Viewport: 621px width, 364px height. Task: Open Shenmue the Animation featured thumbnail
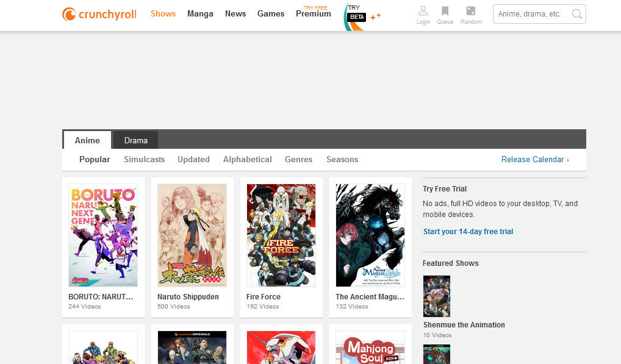pyautogui.click(x=436, y=296)
